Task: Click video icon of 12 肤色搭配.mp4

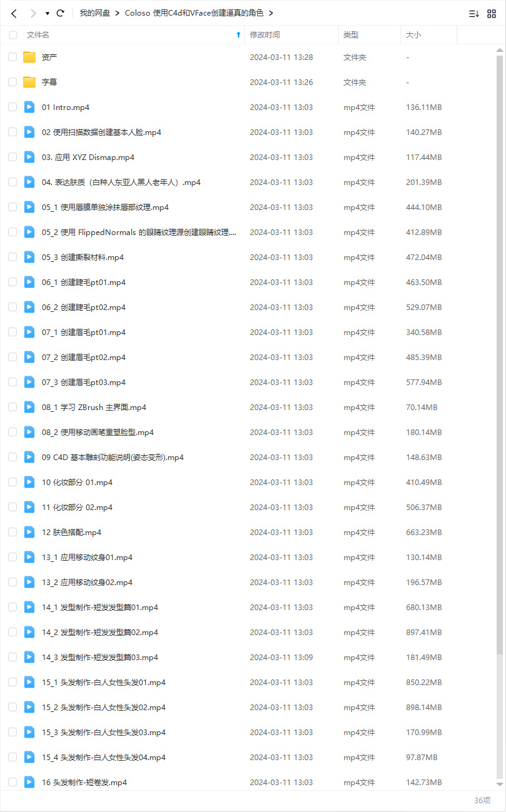Action: point(29,533)
